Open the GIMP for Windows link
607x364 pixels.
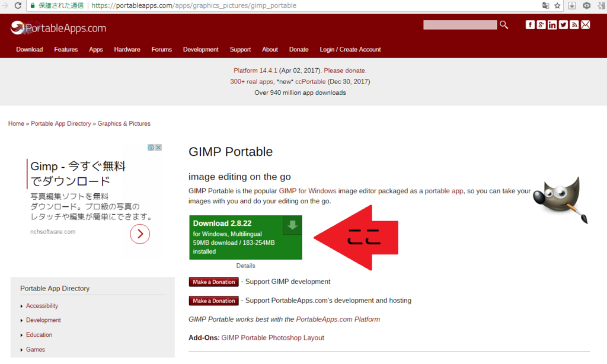(x=308, y=191)
